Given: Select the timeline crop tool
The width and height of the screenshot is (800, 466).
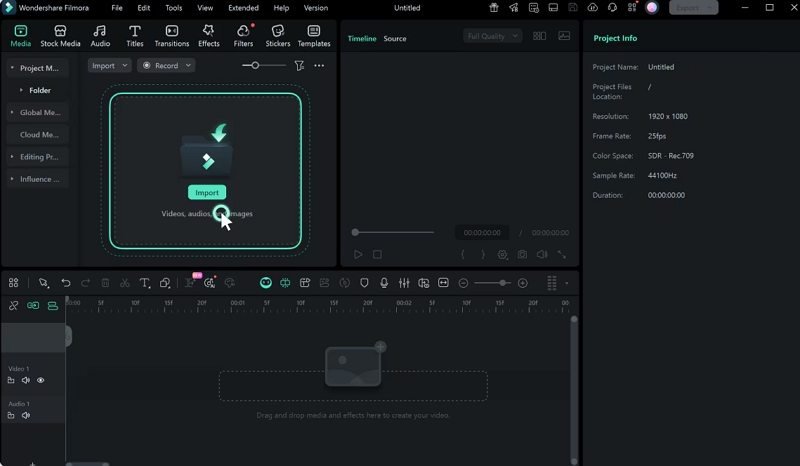Looking at the screenshot, I should 165,283.
